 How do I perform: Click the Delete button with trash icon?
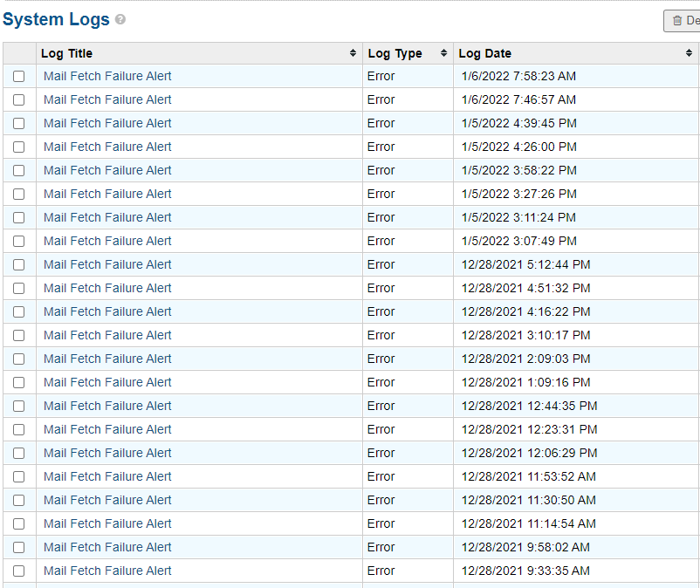click(x=683, y=21)
